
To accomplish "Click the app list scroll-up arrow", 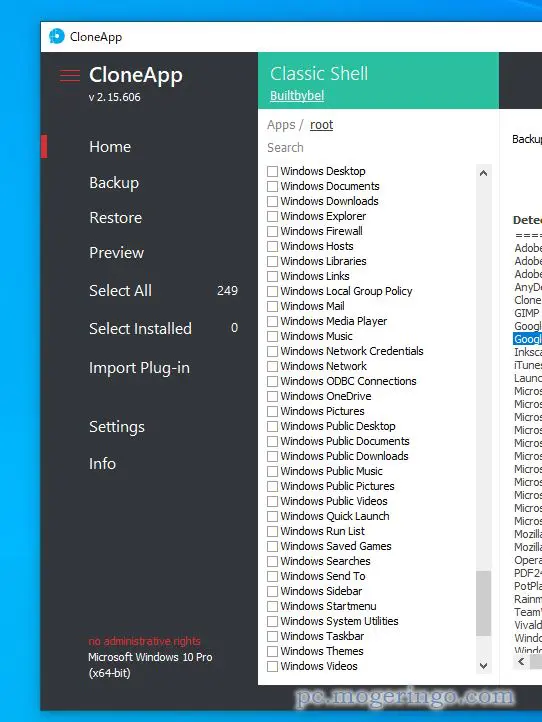I will (x=483, y=173).
